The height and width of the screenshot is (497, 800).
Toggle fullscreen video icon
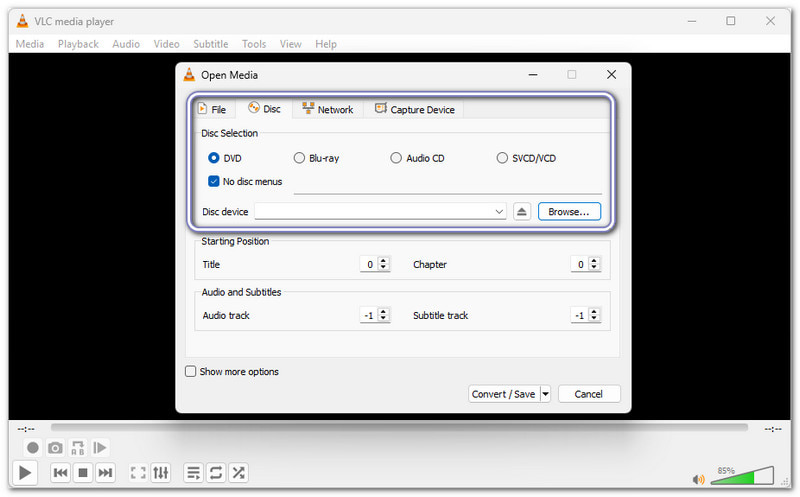click(138, 473)
